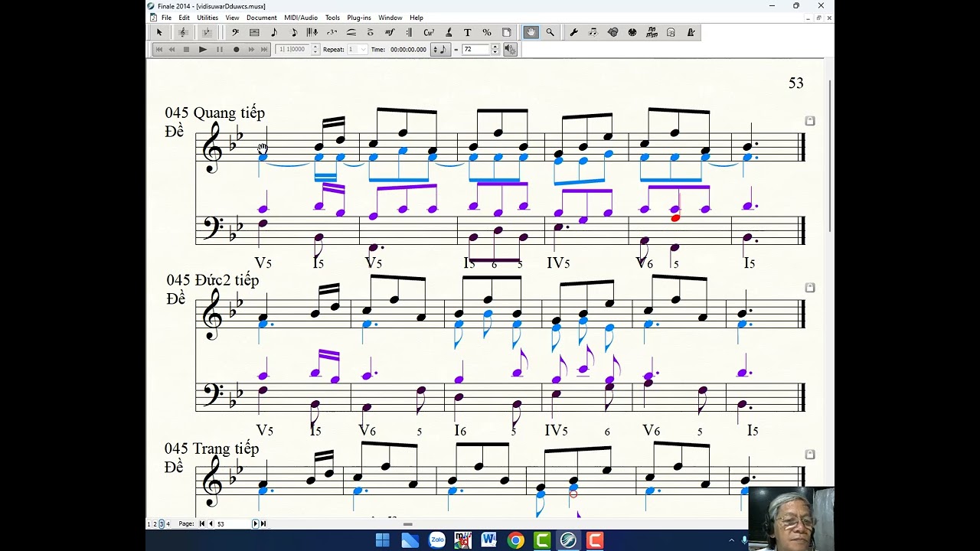
Task: Open Google Chrome from the taskbar
Action: point(515,540)
